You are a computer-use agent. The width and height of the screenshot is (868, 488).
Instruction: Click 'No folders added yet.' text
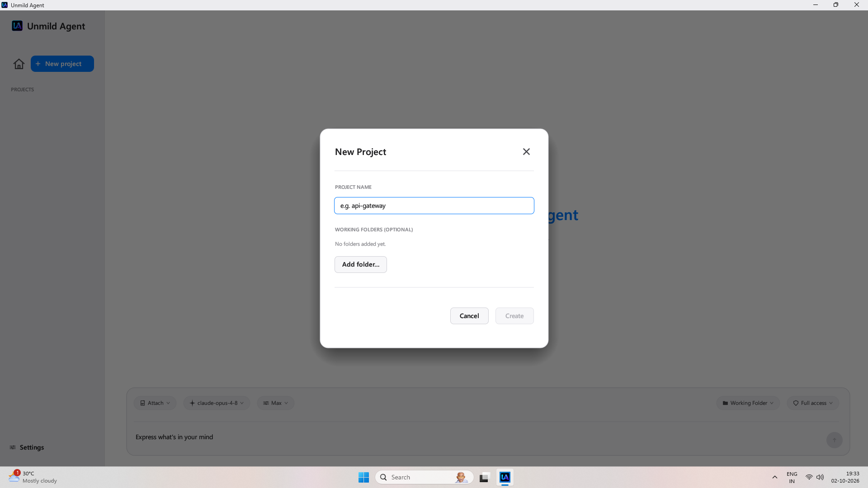(x=360, y=244)
